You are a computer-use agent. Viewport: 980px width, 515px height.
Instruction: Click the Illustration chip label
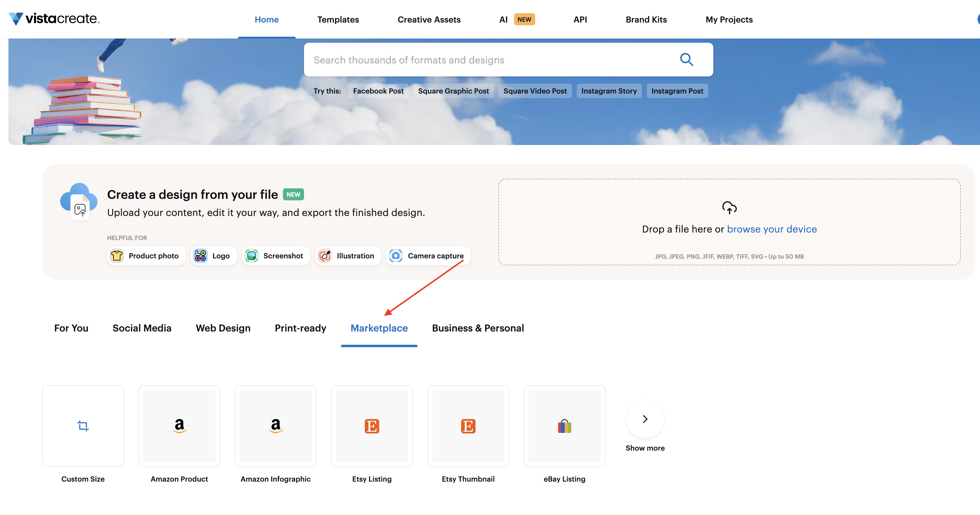pyautogui.click(x=355, y=256)
